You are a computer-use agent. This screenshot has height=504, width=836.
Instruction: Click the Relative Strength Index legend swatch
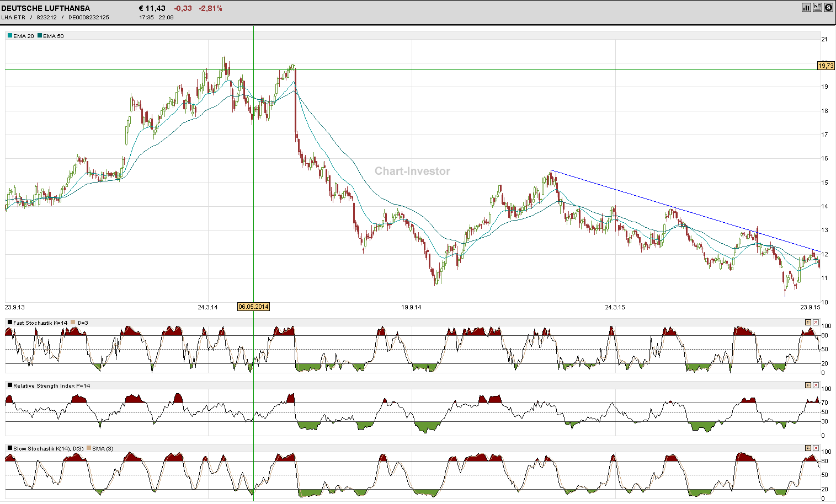tap(10, 385)
